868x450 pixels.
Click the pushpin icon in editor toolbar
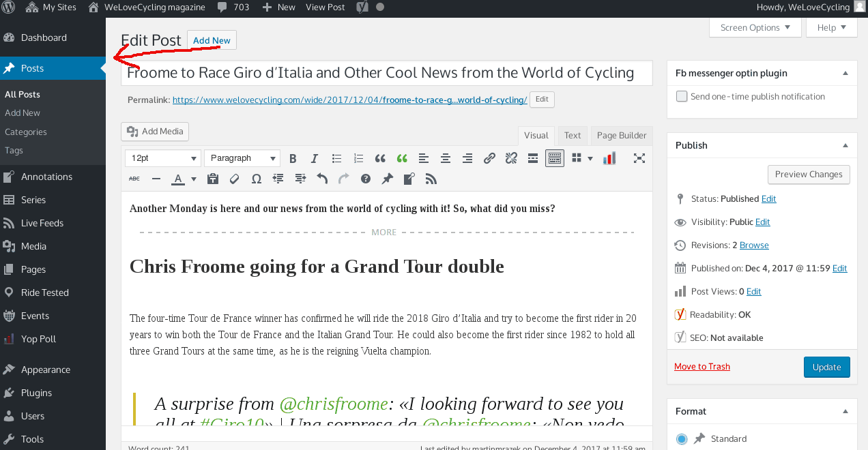388,179
